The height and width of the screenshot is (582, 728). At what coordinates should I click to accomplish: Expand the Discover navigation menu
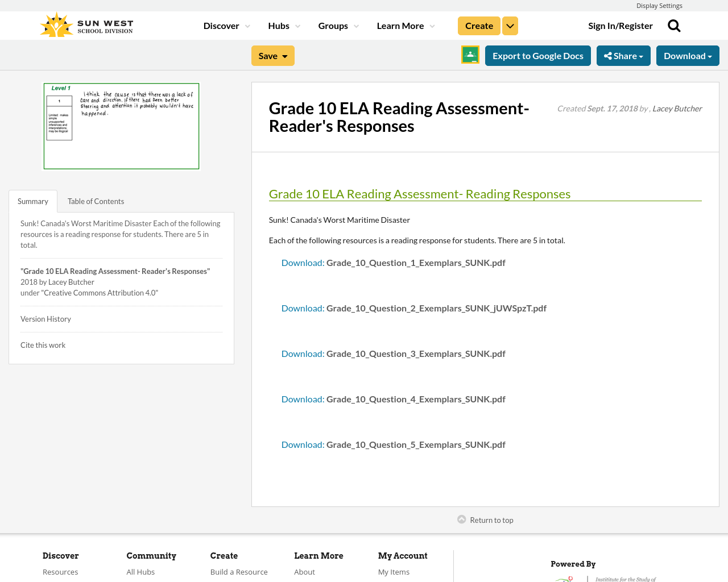(x=226, y=25)
